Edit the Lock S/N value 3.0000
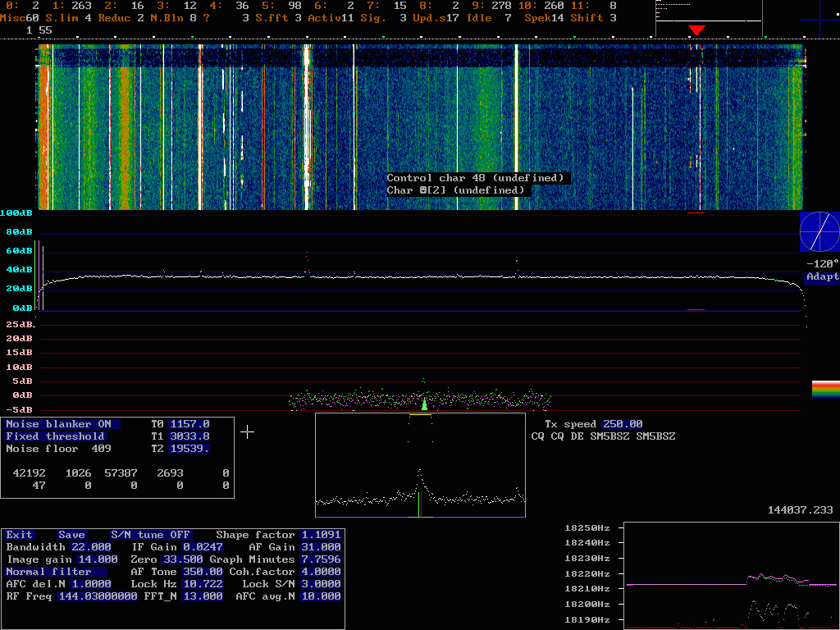Viewport: 840px width, 630px height. coord(321,584)
